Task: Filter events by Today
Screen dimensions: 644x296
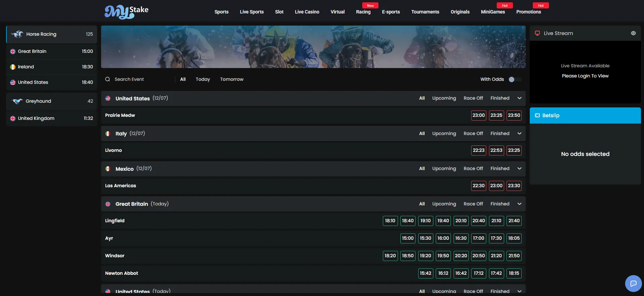Action: [203, 79]
